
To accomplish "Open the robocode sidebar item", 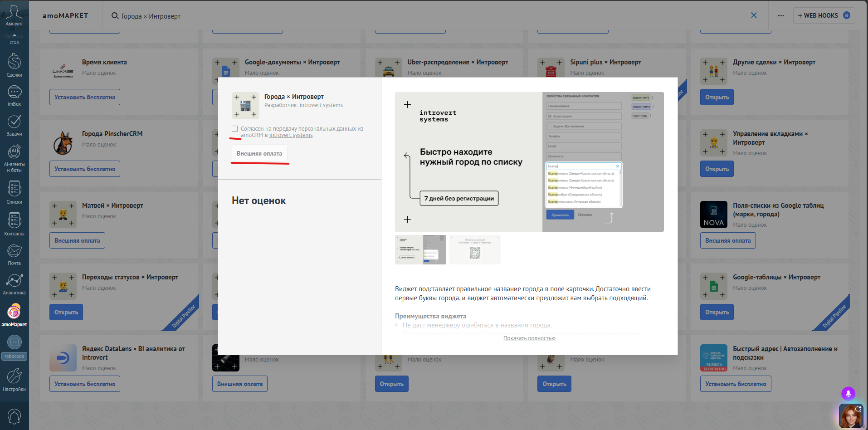I will (14, 347).
